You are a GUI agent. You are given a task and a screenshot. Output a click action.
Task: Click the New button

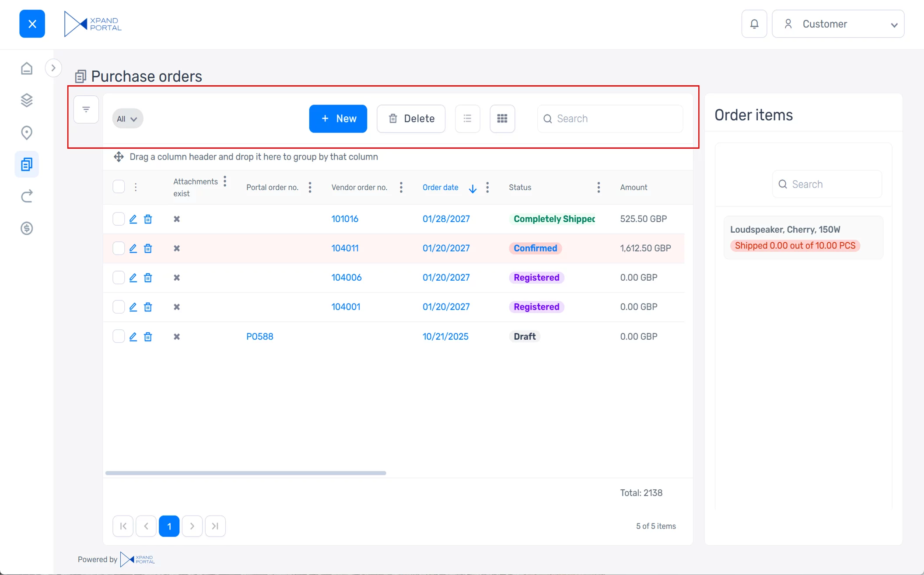(x=338, y=118)
